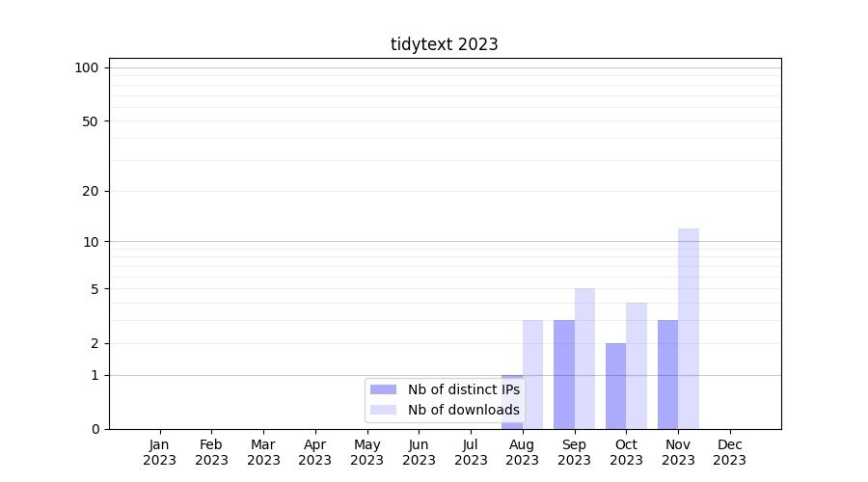Click the y-axis tick label 100
The width and height of the screenshot is (868, 482).
[x=87, y=67]
